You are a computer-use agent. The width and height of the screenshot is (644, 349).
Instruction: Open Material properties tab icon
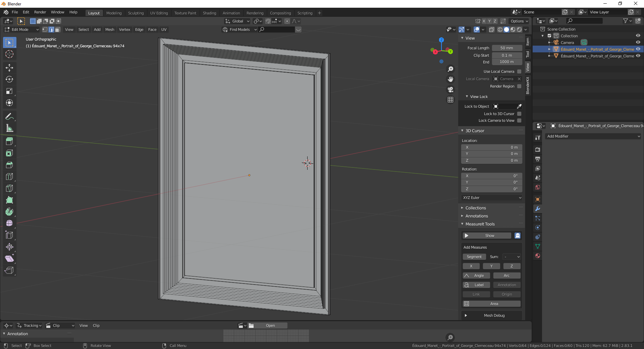(x=538, y=256)
